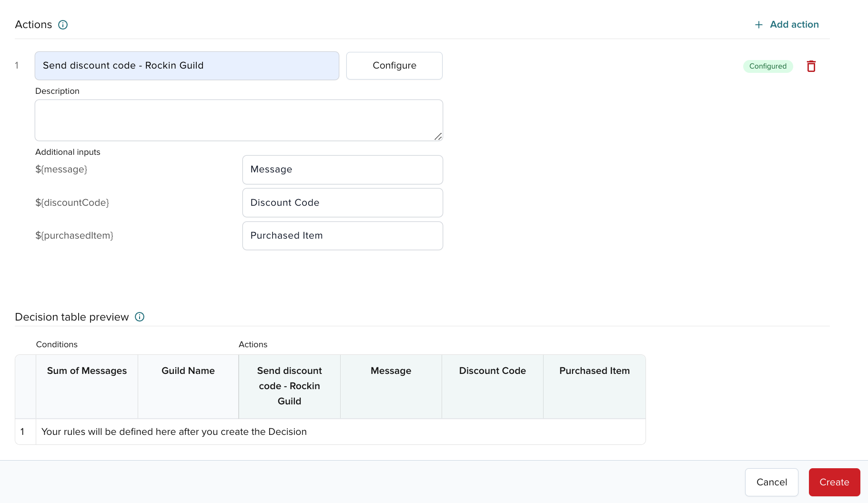Edit the Message input label field
The image size is (868, 503).
(x=342, y=170)
